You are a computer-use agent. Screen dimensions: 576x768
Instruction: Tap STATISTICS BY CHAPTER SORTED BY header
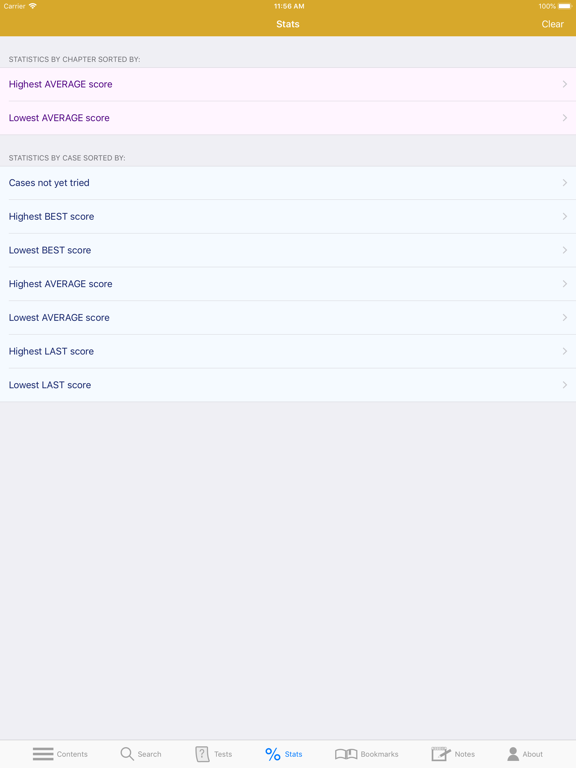[x=74, y=59]
